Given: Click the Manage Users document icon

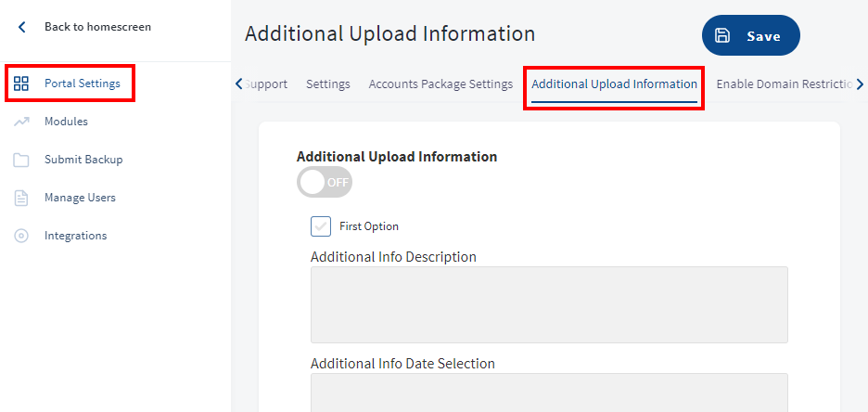Looking at the screenshot, I should (x=21, y=199).
